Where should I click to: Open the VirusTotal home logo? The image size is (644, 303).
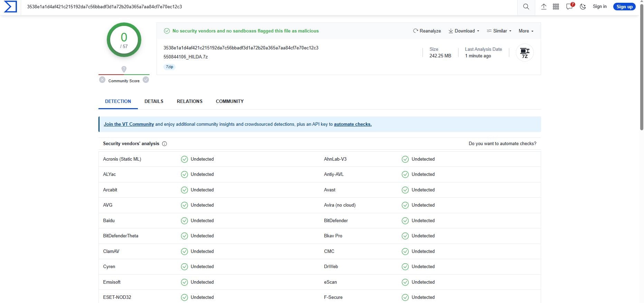[x=10, y=7]
